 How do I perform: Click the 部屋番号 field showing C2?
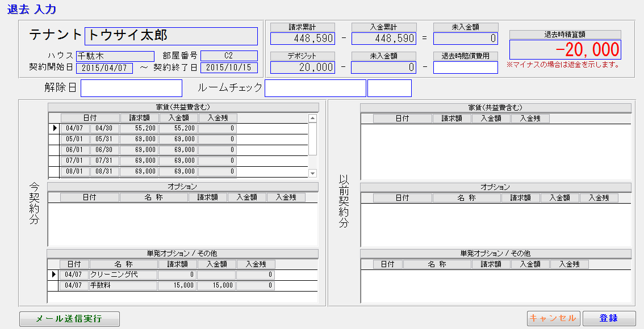click(x=229, y=56)
